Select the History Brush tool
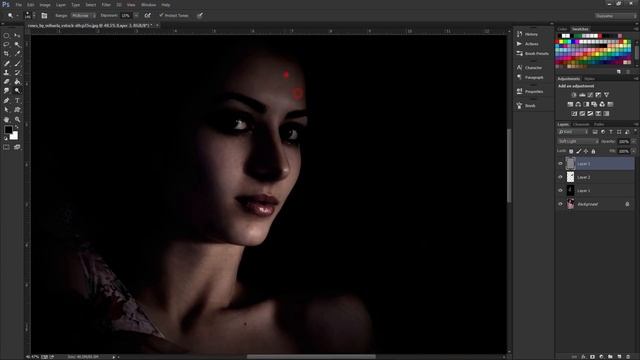Viewport: 640px width, 360px height. coord(17,72)
